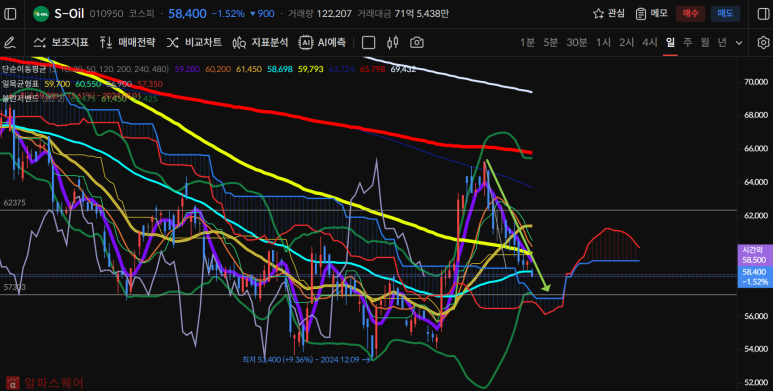Switch to 년 yearly timeframe
Screen dimensions: 773x391
[722, 42]
